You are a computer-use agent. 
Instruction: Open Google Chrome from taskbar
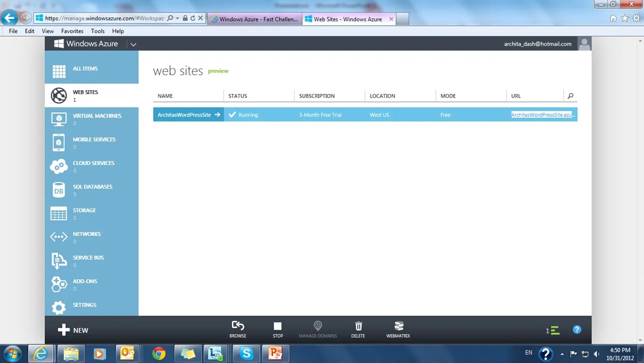point(159,354)
